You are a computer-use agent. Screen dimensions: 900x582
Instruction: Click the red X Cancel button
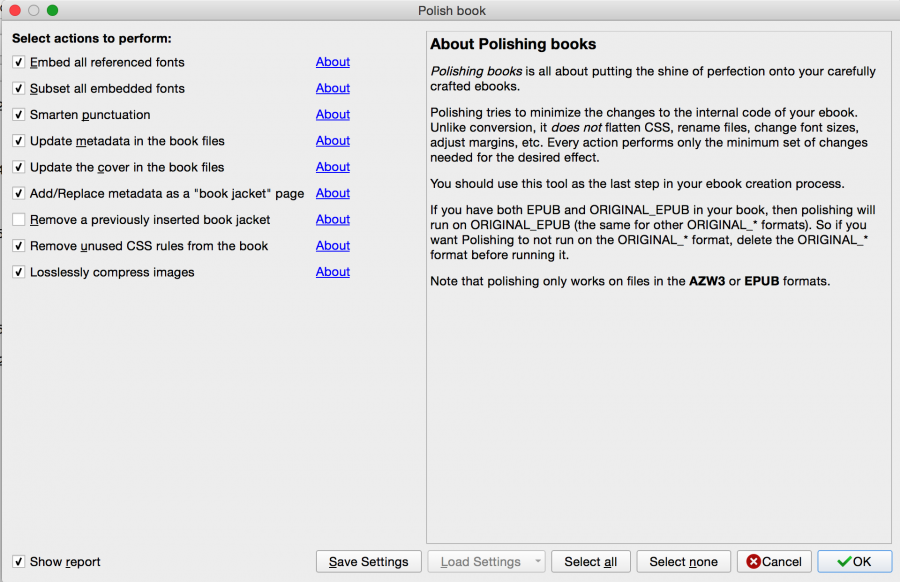pyautogui.click(x=774, y=562)
